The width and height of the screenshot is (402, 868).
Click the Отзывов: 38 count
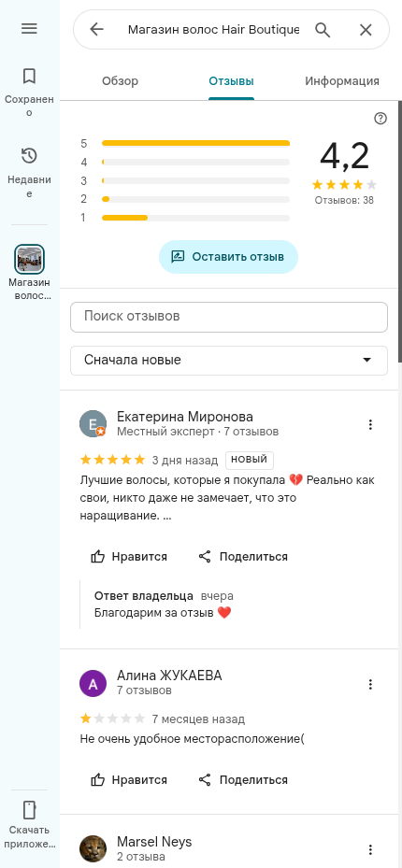[344, 200]
